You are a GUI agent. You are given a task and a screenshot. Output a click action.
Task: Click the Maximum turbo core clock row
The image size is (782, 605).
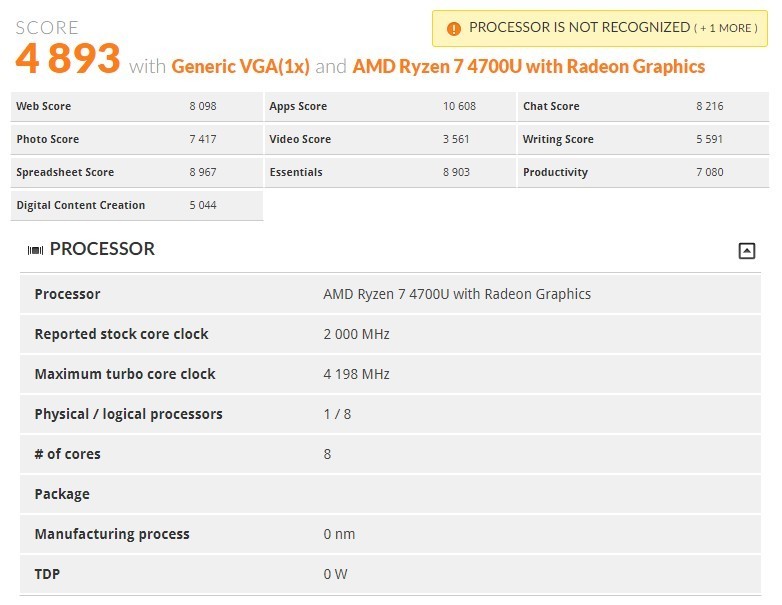pos(390,374)
